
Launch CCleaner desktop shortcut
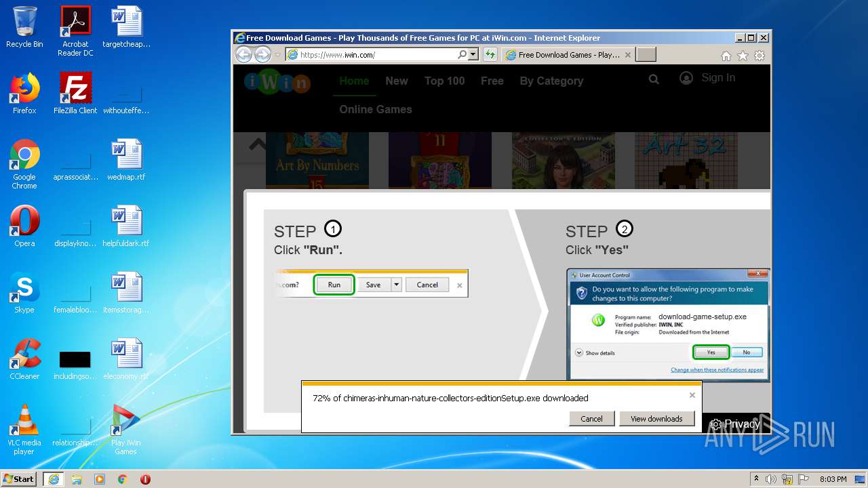click(x=24, y=359)
